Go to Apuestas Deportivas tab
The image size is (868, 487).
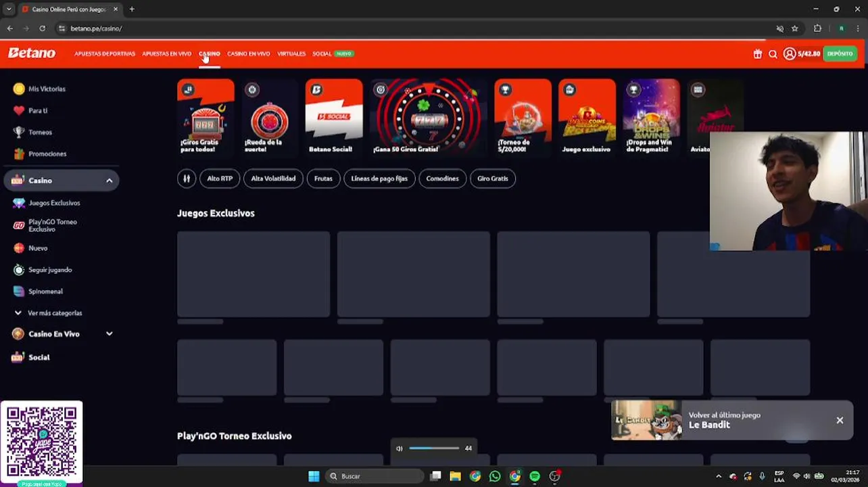(x=105, y=53)
